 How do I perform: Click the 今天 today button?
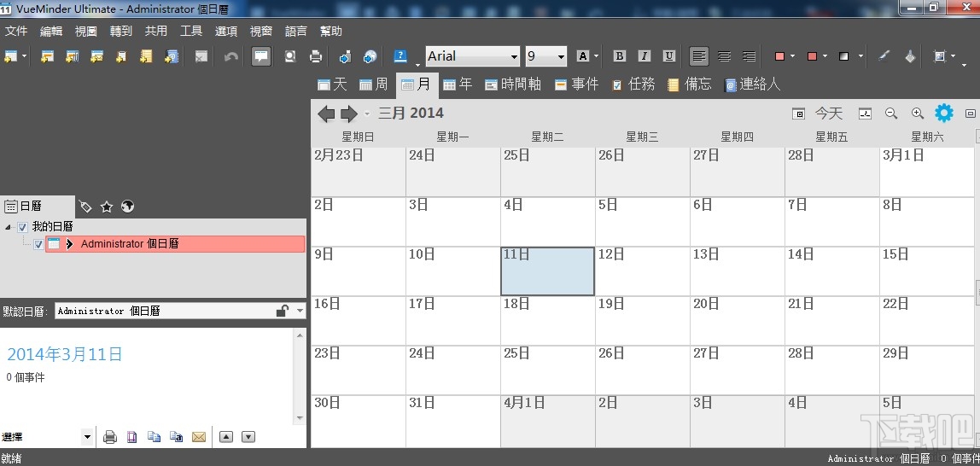click(x=829, y=113)
